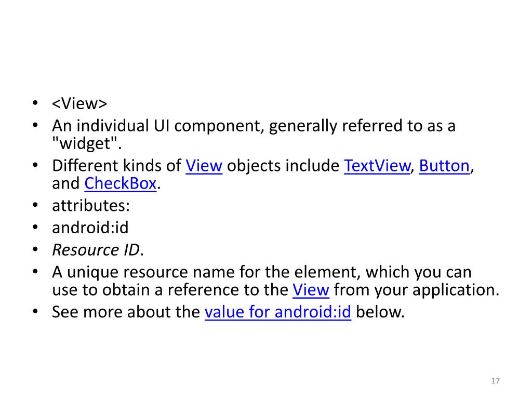The width and height of the screenshot is (532, 399).
Task: Click the bullet beside "Resource ID"
Action: point(34,250)
